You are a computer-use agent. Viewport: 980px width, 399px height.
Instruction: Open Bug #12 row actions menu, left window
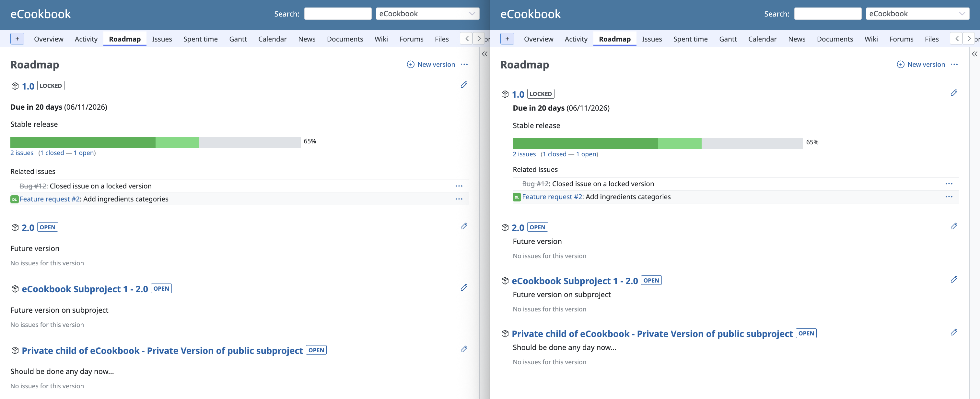coord(459,186)
